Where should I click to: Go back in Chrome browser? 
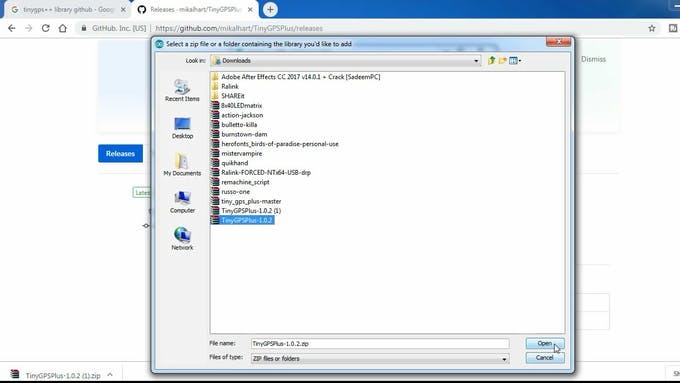click(12, 28)
